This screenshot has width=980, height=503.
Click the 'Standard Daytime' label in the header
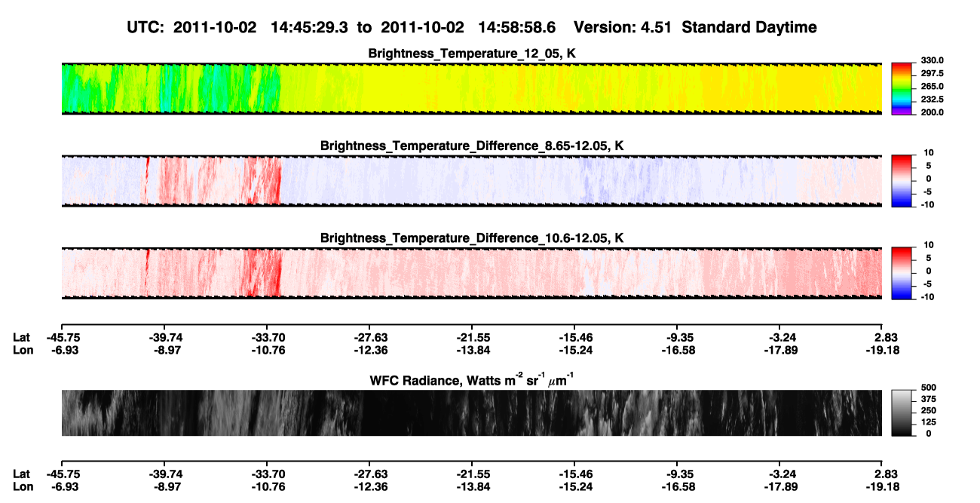tap(749, 27)
